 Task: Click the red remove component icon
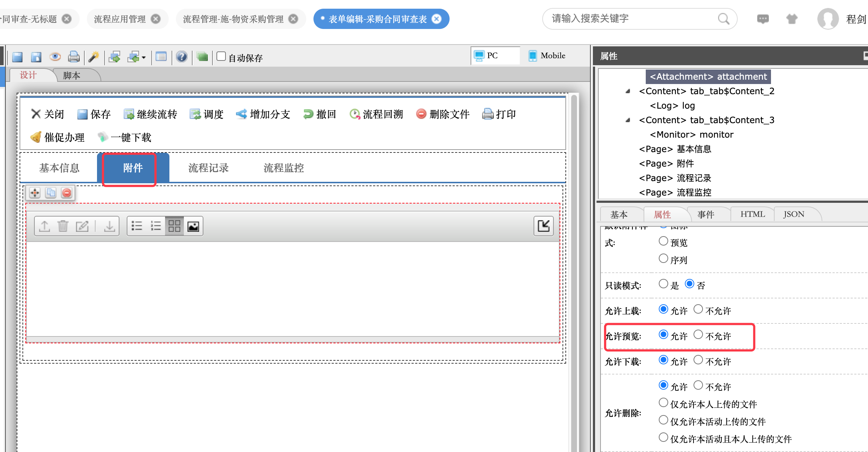pos(67,193)
